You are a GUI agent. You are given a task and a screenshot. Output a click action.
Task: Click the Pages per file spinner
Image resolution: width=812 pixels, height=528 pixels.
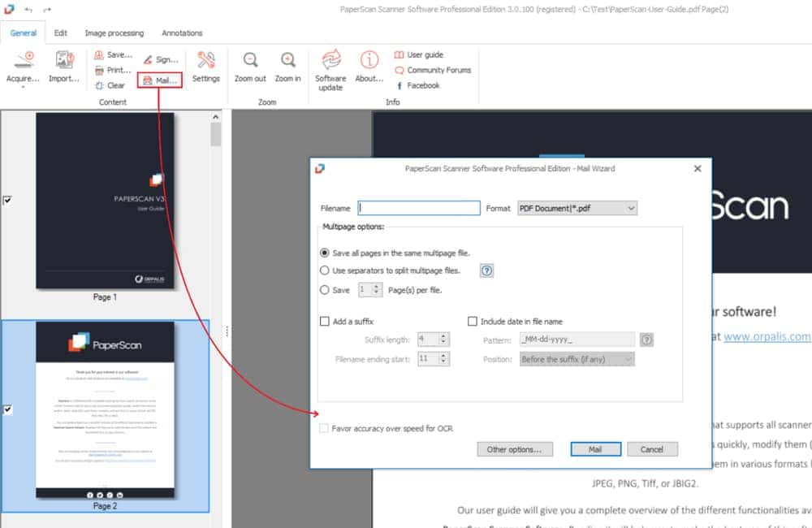point(370,290)
